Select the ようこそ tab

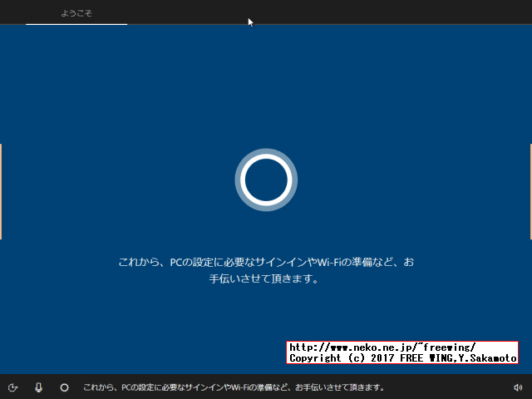(x=76, y=13)
